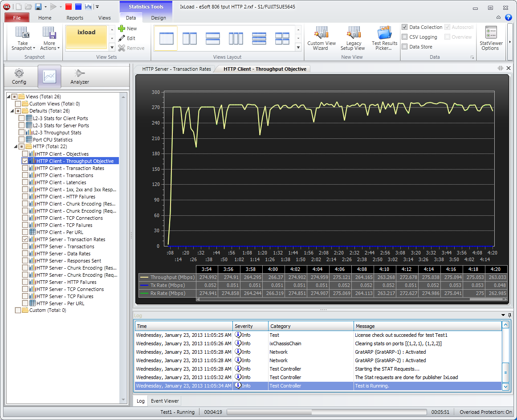Check HTTP Client - Latencies view
This screenshot has height=420, width=517.
coord(25,182)
